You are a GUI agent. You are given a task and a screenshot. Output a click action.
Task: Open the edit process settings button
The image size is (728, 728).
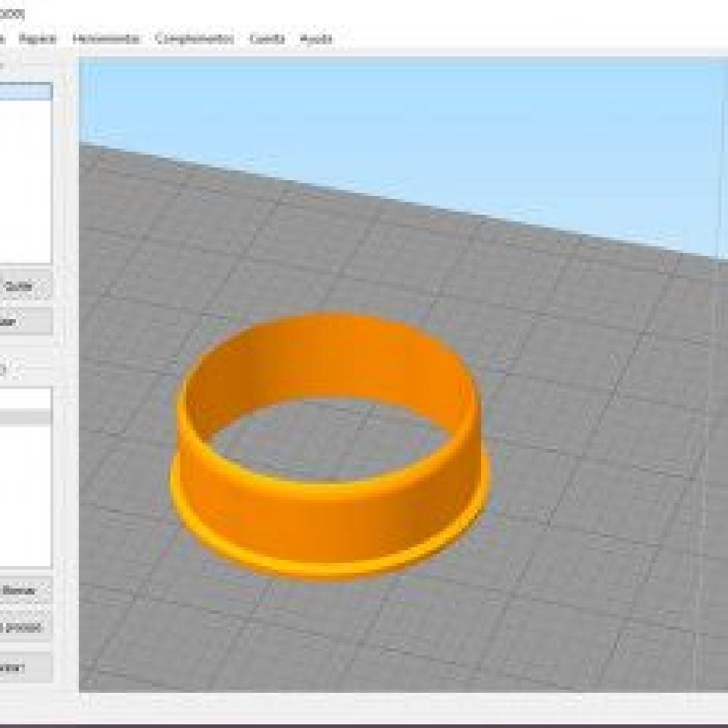point(24,627)
